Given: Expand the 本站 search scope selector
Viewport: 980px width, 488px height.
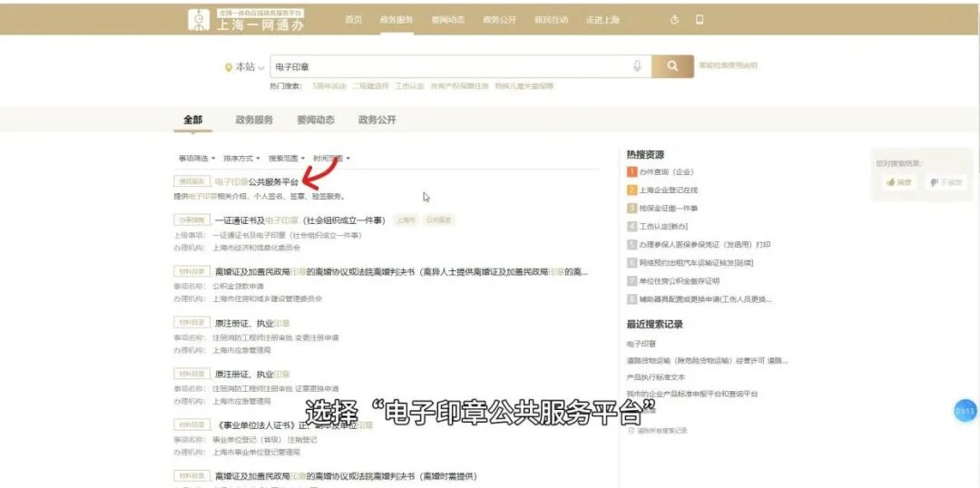Looking at the screenshot, I should point(245,67).
